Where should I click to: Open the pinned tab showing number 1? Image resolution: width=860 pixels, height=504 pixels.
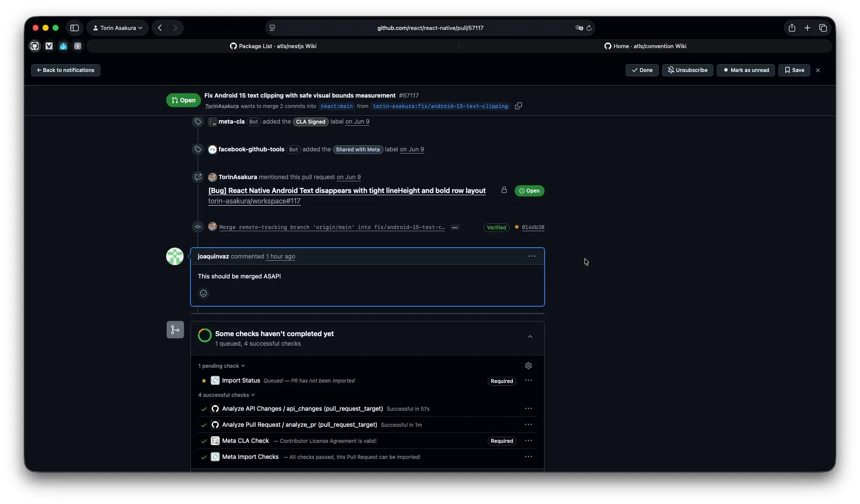(x=78, y=46)
